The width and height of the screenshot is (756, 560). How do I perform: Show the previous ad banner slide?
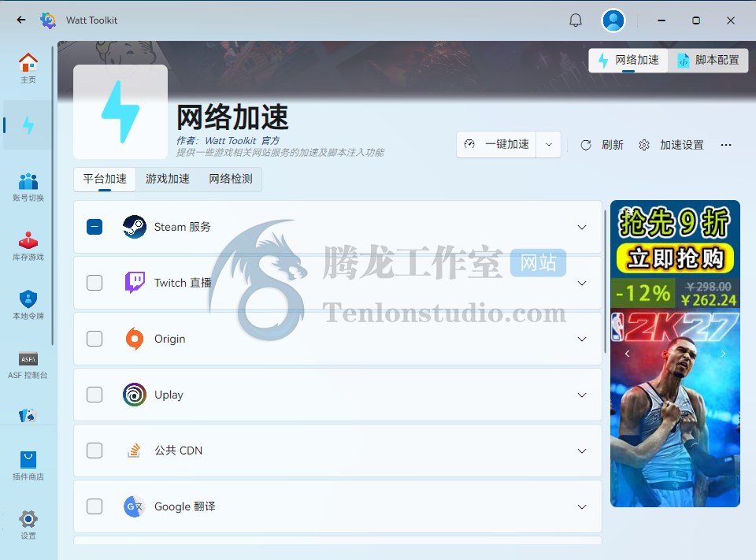(x=628, y=354)
